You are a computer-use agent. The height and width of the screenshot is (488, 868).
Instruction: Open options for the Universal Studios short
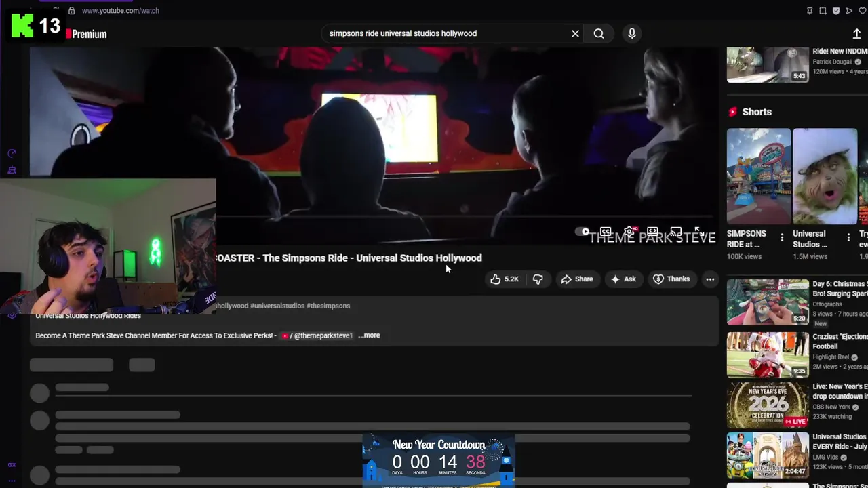pos(848,237)
